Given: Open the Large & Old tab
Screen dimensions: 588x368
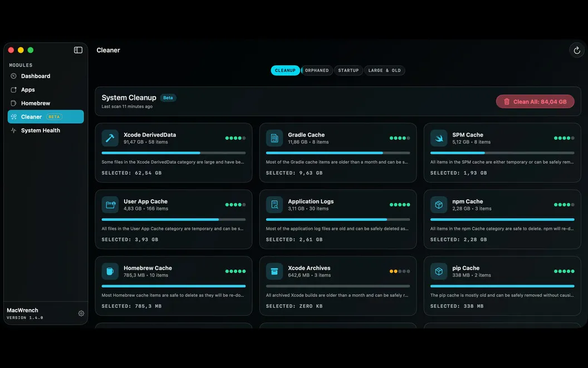Looking at the screenshot, I should click(384, 70).
